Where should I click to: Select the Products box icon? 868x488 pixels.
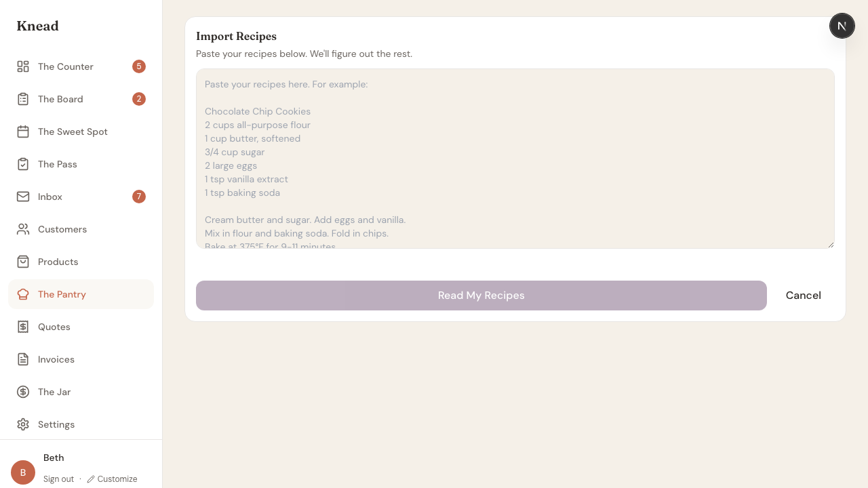point(23,262)
